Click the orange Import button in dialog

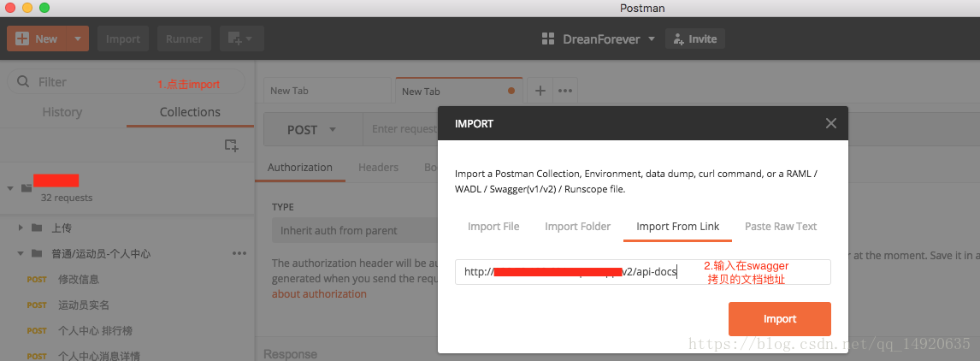coord(779,319)
